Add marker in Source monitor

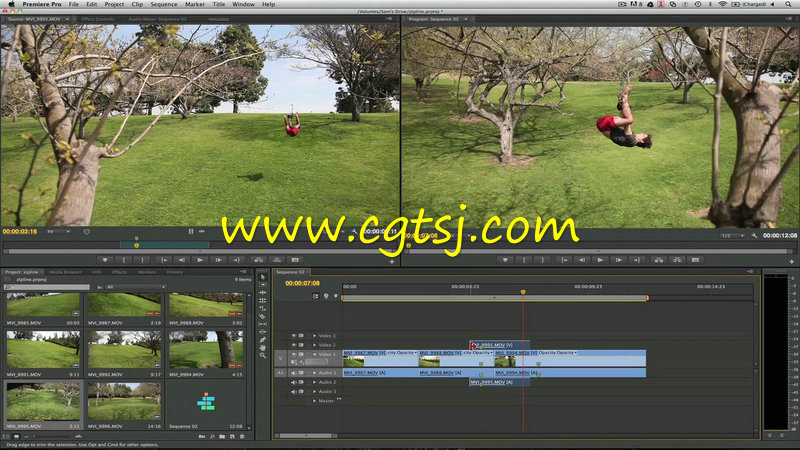[105, 260]
